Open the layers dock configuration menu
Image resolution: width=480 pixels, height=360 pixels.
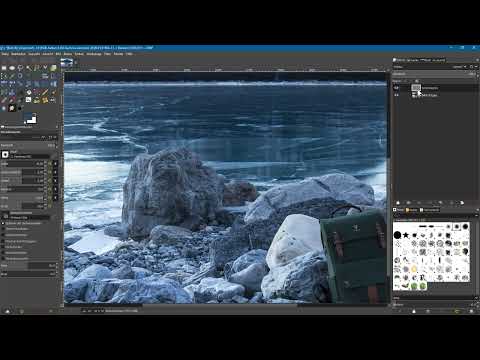click(477, 60)
